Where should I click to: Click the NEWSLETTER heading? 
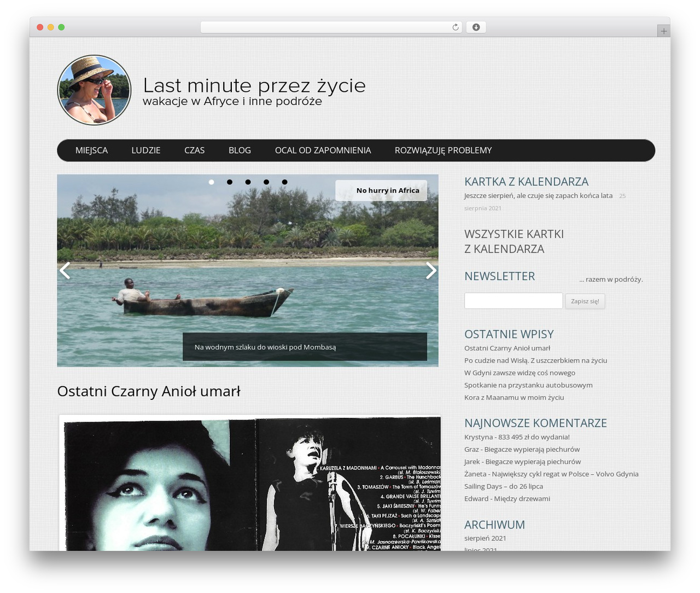tap(500, 276)
